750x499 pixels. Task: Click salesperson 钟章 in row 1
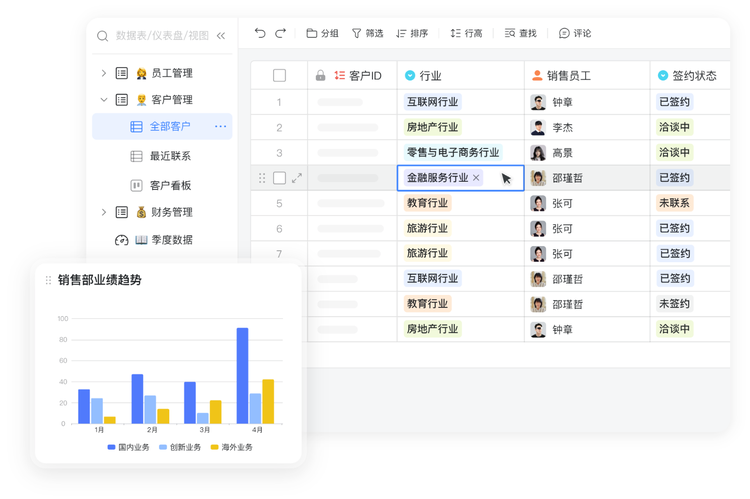click(x=551, y=102)
